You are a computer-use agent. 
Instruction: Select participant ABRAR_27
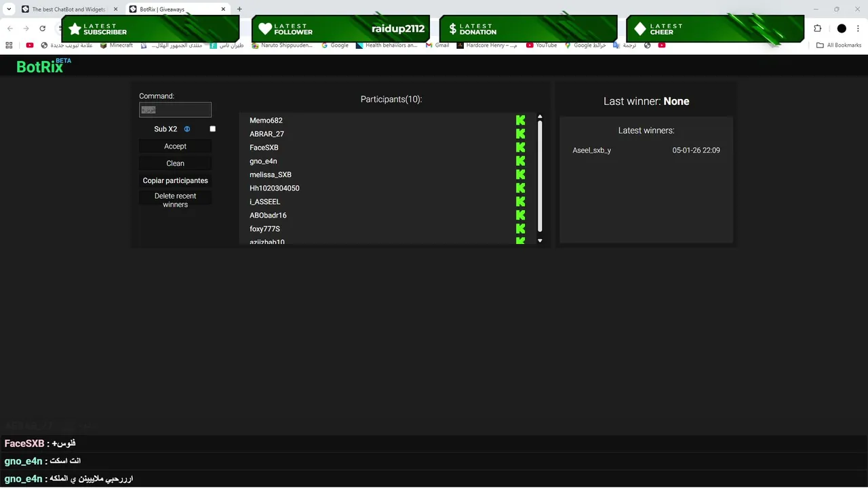pyautogui.click(x=267, y=134)
